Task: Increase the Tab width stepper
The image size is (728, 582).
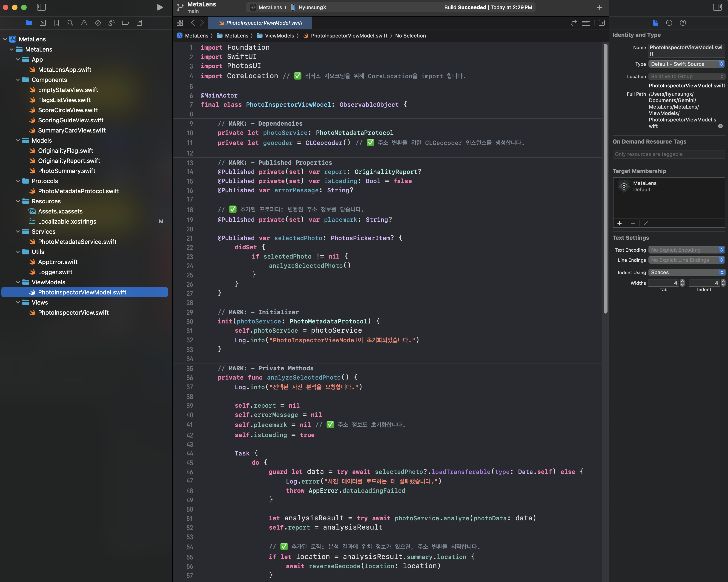Action: click(x=682, y=281)
